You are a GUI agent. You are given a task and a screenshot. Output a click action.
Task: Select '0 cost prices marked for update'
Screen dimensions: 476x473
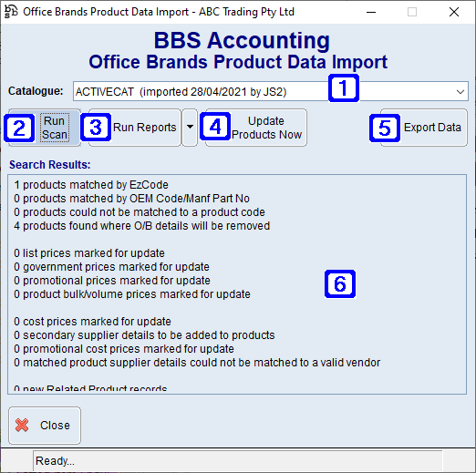pyautogui.click(x=92, y=322)
